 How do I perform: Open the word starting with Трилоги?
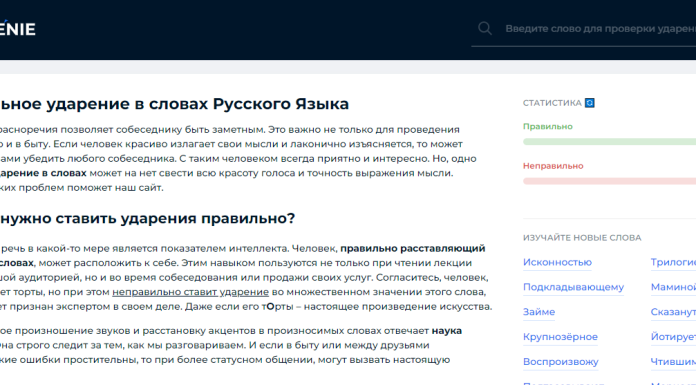[x=673, y=262]
